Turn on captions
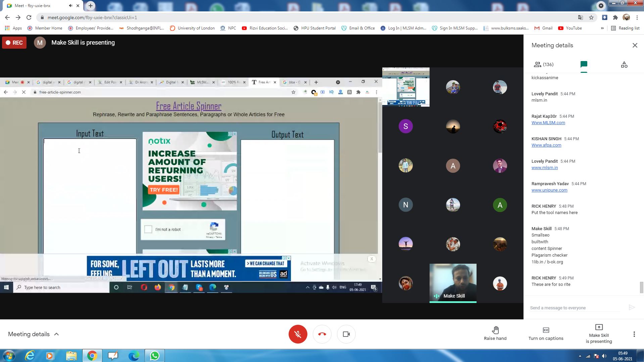The height and width of the screenshot is (362, 644). pyautogui.click(x=546, y=333)
